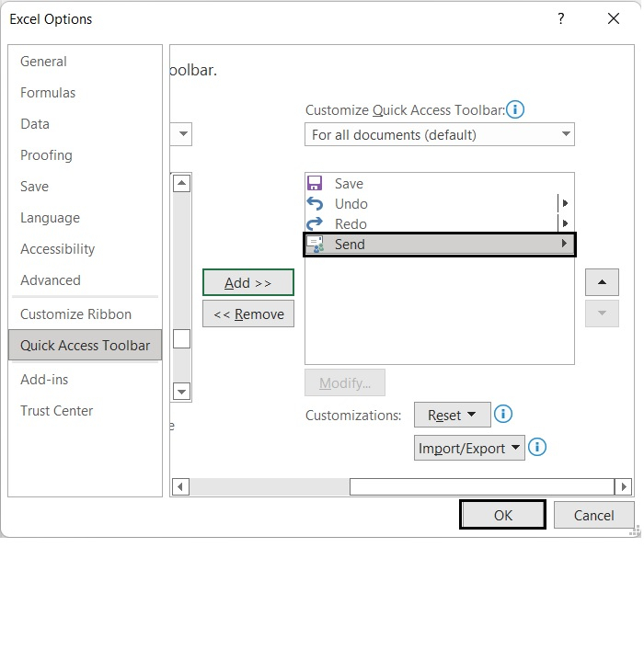The height and width of the screenshot is (650, 644).
Task: Go to the Trust Center category
Action: point(57,411)
